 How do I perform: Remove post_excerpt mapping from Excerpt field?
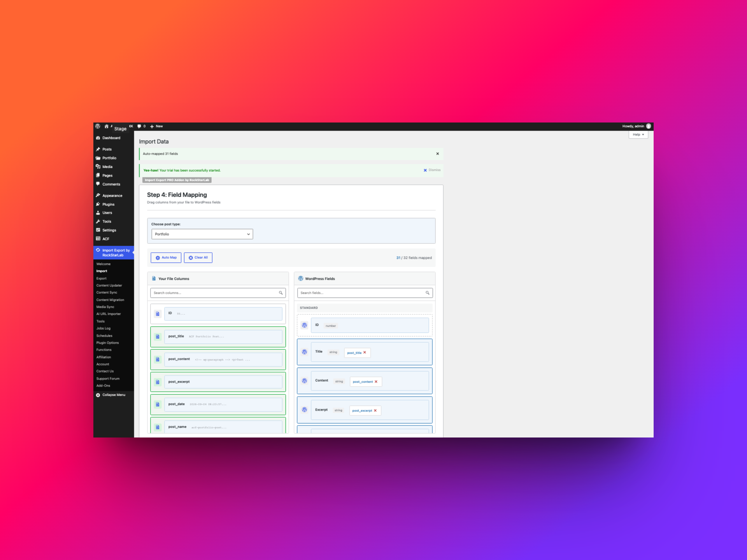click(x=375, y=411)
